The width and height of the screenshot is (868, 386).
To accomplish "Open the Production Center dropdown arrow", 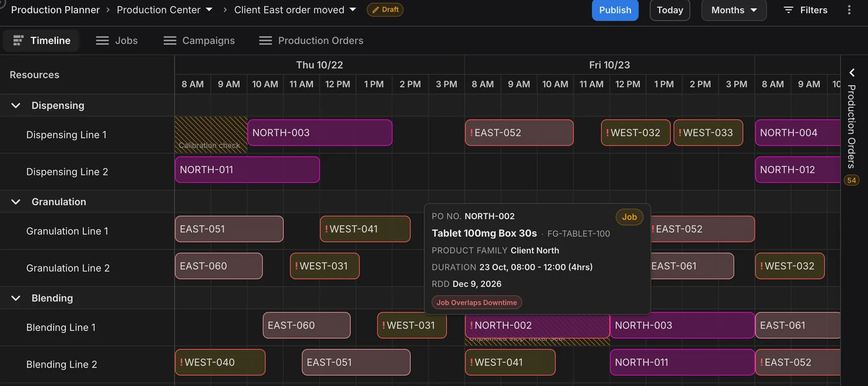I will [209, 10].
